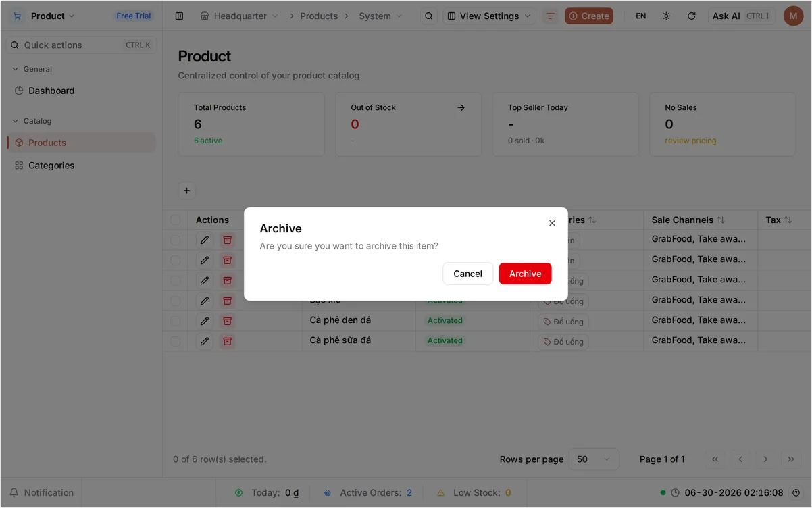
Task: Click the help icon in the status bar
Action: [796, 492]
